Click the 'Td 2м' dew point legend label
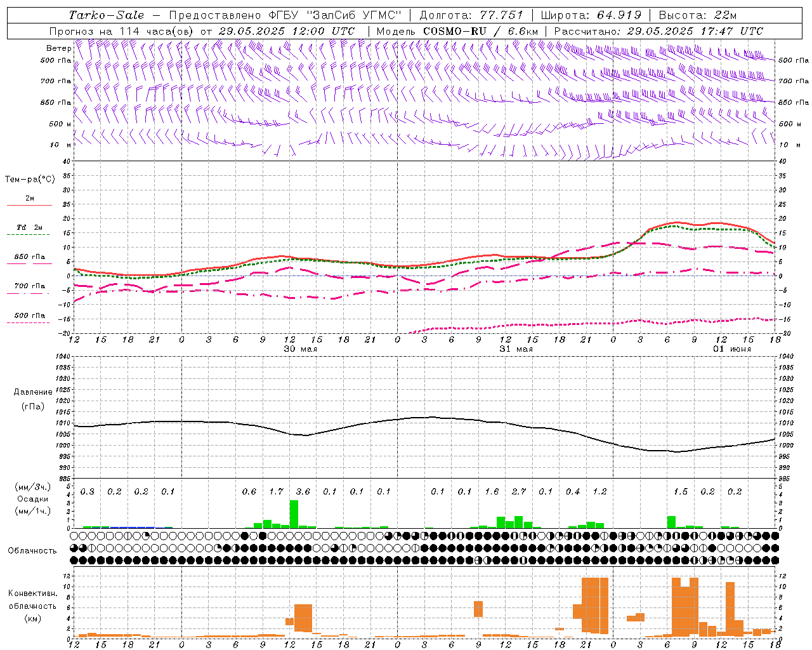 pyautogui.click(x=29, y=227)
